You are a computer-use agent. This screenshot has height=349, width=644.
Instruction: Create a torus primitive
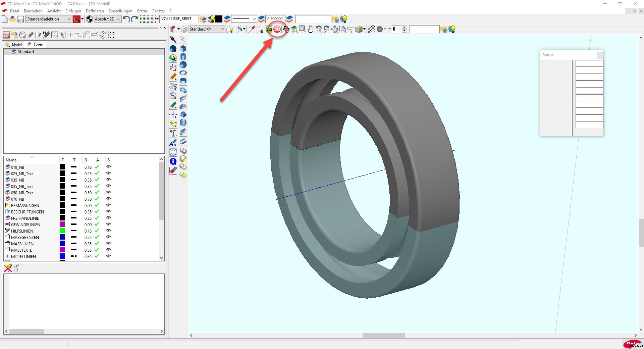click(x=183, y=73)
